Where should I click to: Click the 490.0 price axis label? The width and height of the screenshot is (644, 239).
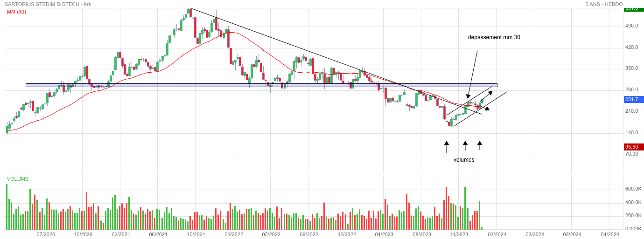[x=631, y=26]
